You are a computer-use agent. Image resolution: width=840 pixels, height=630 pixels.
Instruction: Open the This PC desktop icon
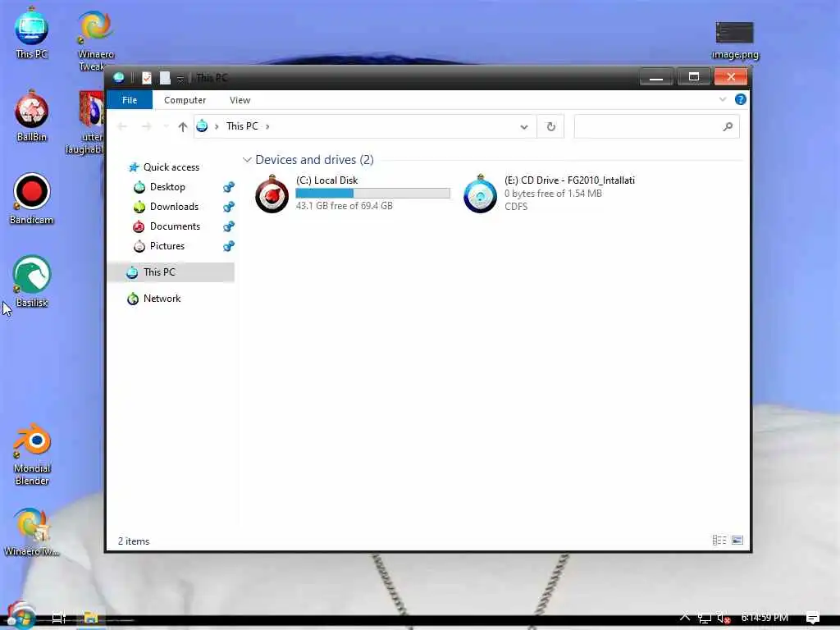(x=31, y=32)
